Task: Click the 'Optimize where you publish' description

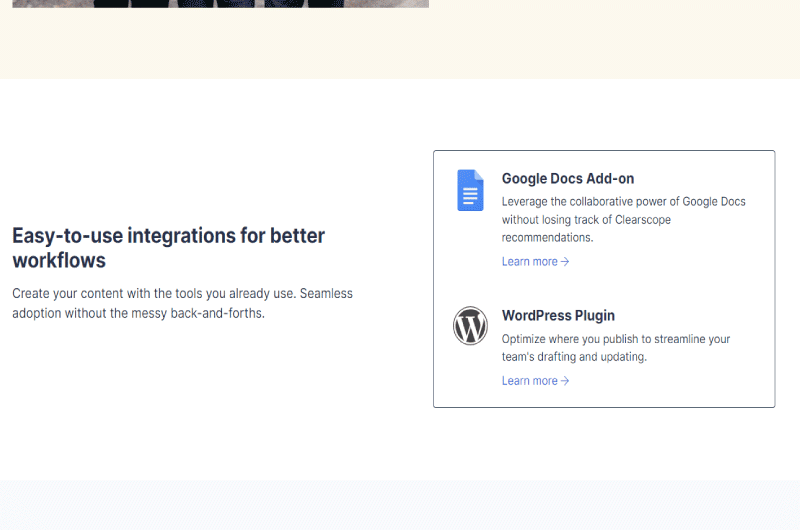Action: (616, 348)
